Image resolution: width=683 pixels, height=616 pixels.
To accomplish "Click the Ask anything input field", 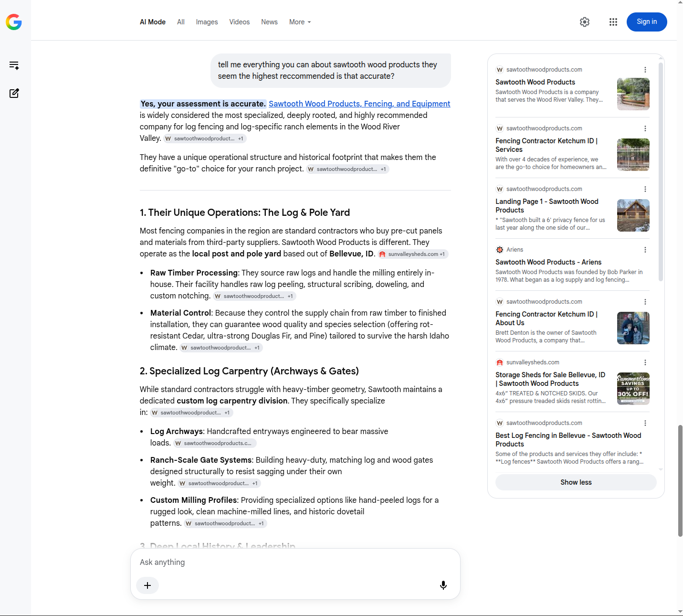I will tap(295, 563).
